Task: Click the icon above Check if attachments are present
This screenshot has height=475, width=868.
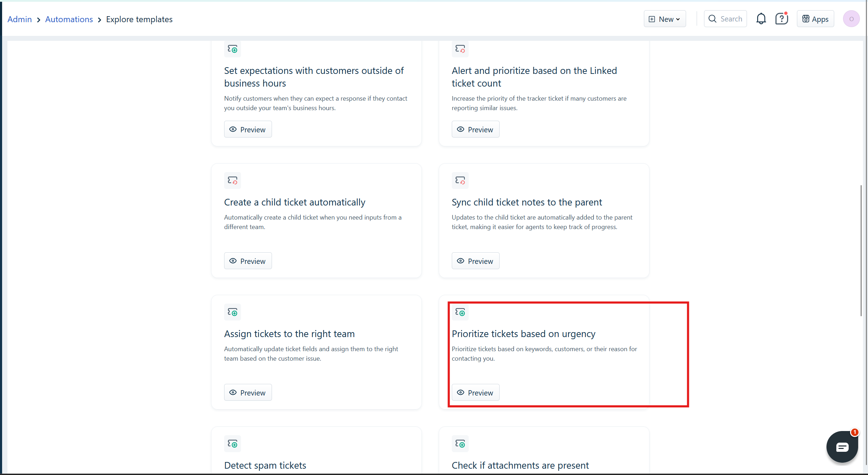Action: tap(460, 444)
